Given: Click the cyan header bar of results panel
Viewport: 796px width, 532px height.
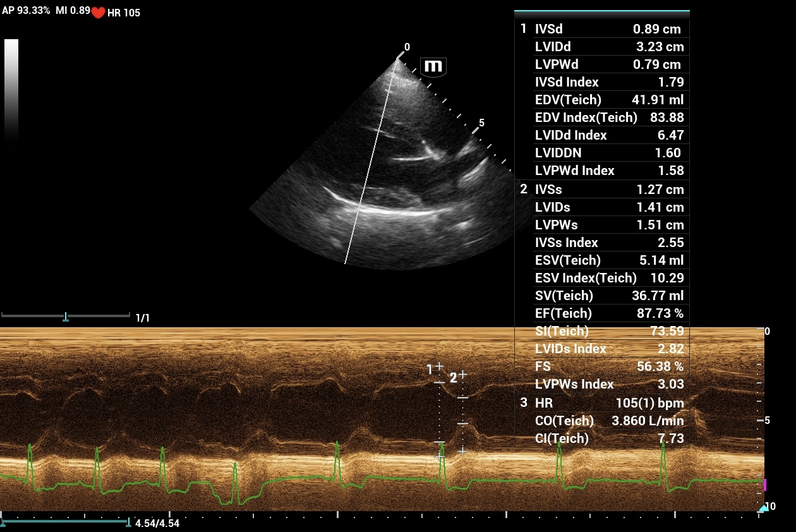Looking at the screenshot, I should (601, 11).
